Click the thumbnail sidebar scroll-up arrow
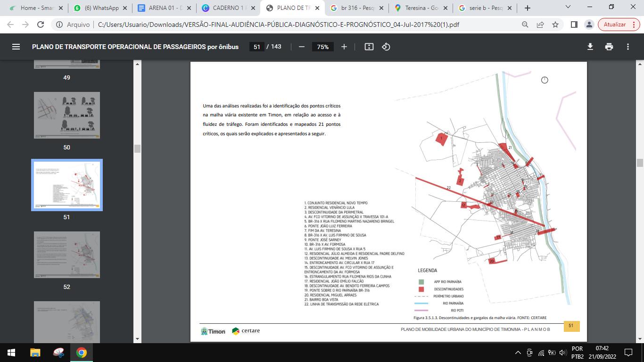Screen dimensions: 644x362 [137, 64]
